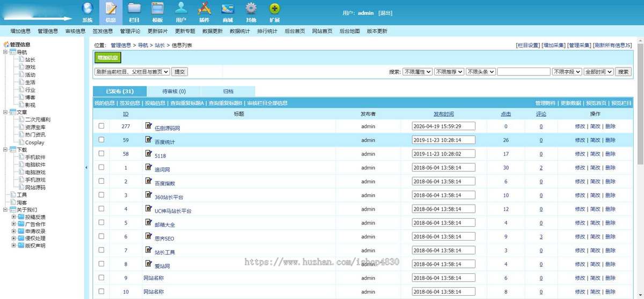Click the edit icon beside 百度统计

click(149, 139)
